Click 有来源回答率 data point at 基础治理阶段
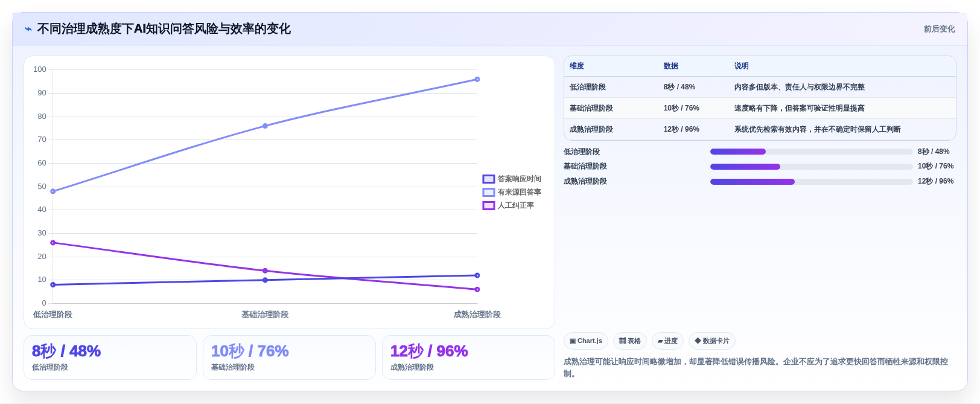This screenshot has width=980, height=404. (265, 126)
